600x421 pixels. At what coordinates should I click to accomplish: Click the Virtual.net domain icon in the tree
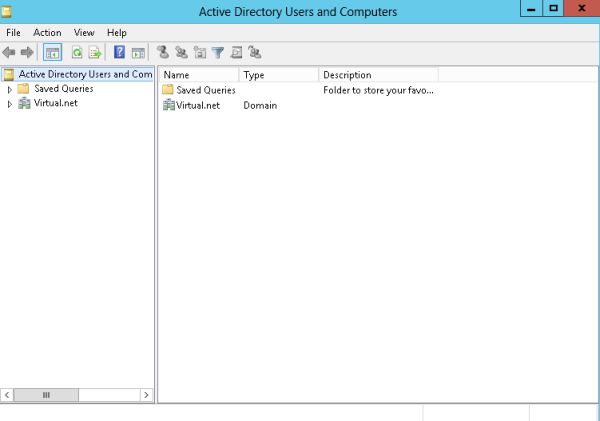click(x=24, y=103)
